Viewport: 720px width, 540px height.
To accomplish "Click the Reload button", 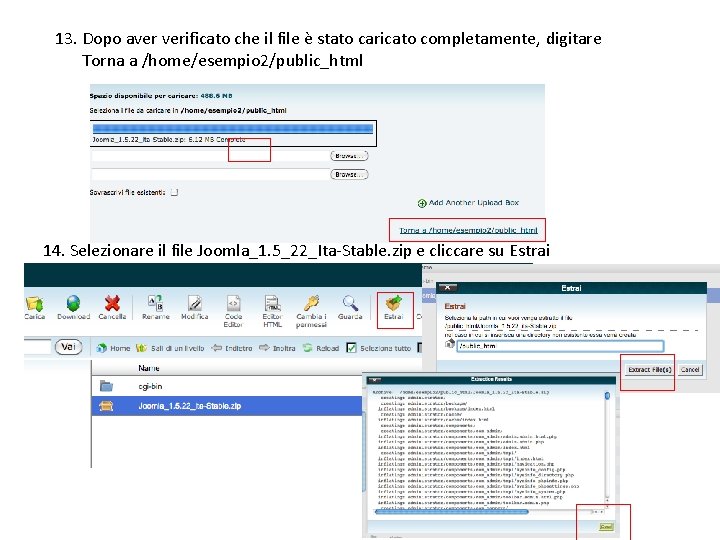I will coord(321,348).
